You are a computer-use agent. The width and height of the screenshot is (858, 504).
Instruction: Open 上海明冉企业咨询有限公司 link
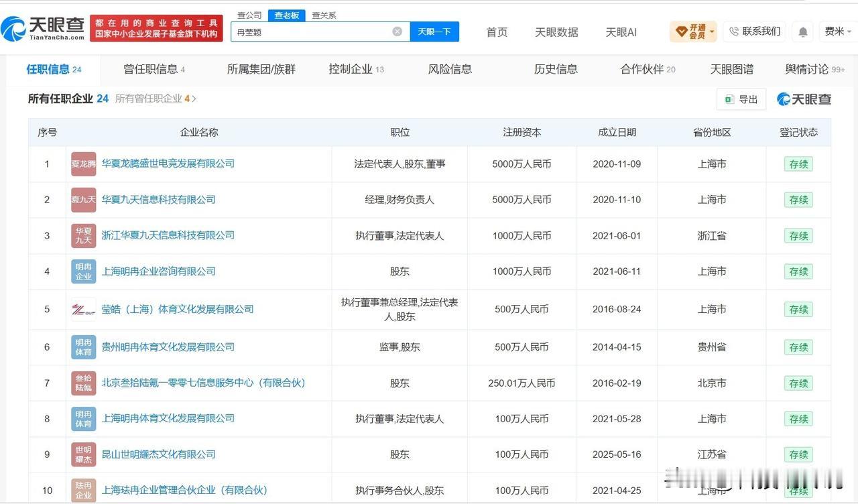click(158, 271)
